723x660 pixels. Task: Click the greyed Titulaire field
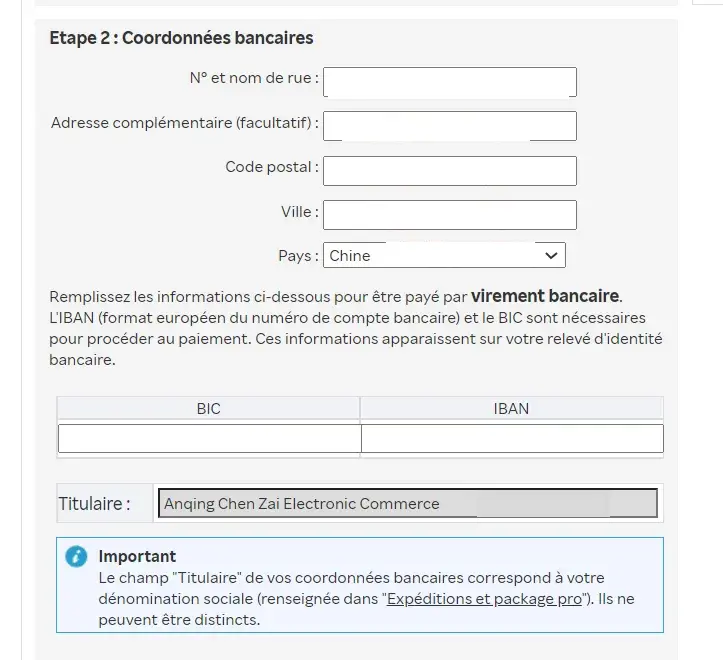(x=408, y=503)
